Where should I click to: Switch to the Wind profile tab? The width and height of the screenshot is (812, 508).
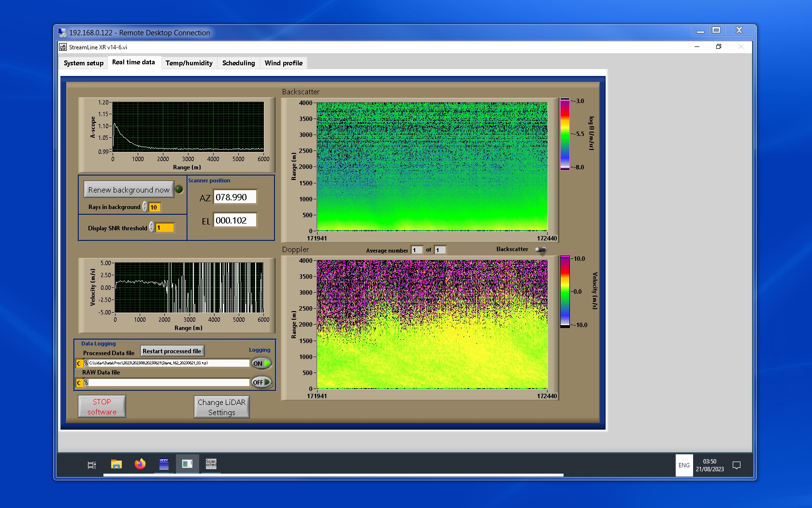(283, 63)
